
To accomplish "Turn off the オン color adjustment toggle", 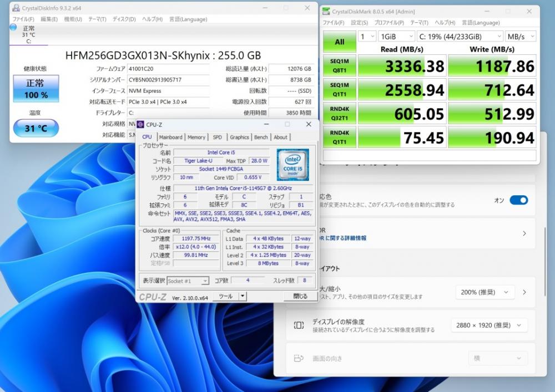I will click(518, 200).
